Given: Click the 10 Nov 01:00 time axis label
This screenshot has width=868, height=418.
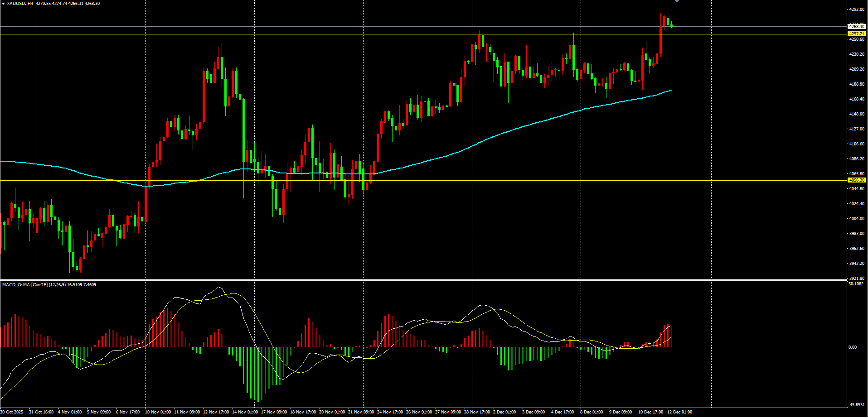Looking at the screenshot, I should [x=158, y=412].
